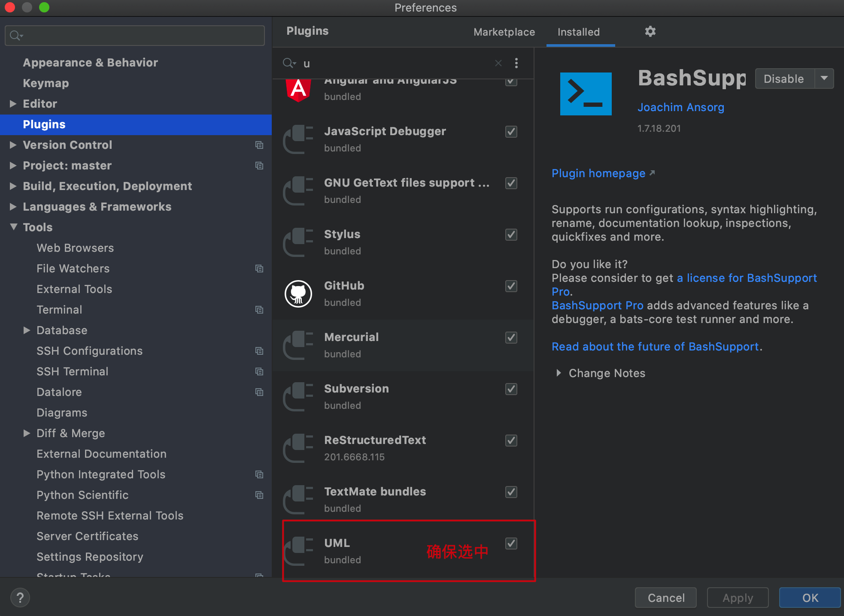Click project-level icon beside File Watchers
Screen dimensions: 844x616
pyautogui.click(x=259, y=269)
